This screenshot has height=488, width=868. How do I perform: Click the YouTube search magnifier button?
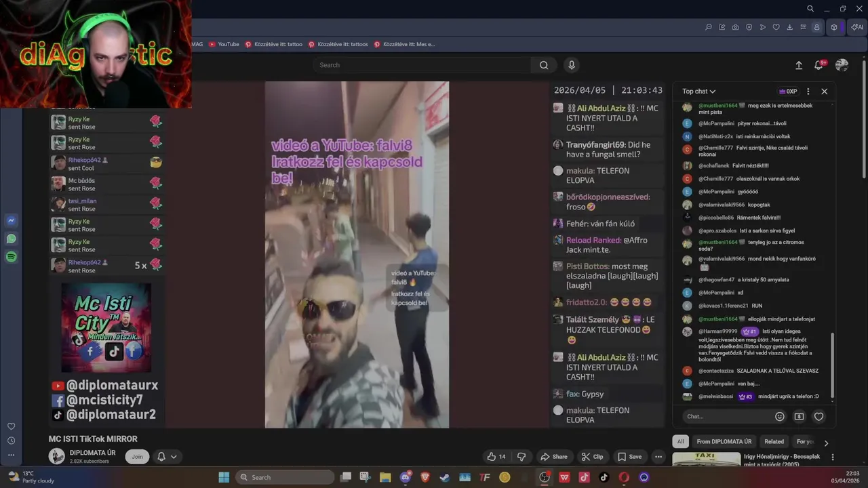pyautogui.click(x=544, y=65)
